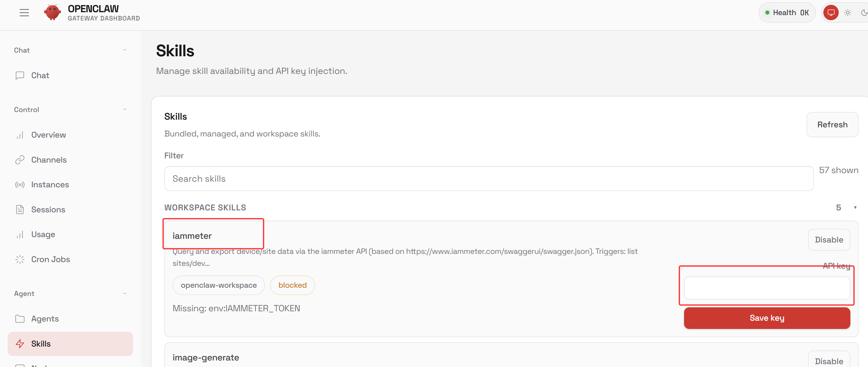The image size is (868, 367).
Task: Select the Chat icon in the sidebar
Action: pyautogui.click(x=20, y=75)
